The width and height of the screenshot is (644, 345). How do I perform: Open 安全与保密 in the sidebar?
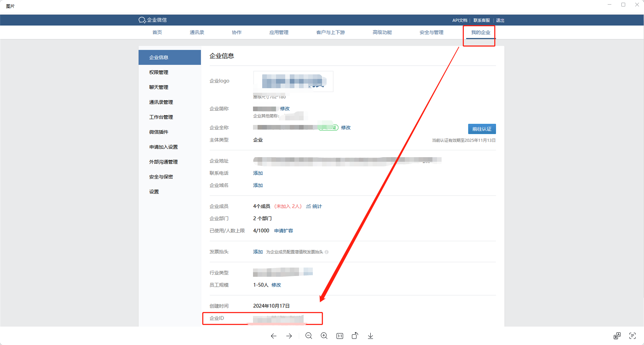click(x=161, y=177)
